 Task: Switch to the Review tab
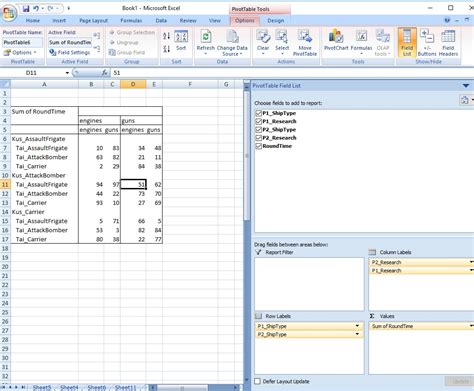(x=188, y=21)
